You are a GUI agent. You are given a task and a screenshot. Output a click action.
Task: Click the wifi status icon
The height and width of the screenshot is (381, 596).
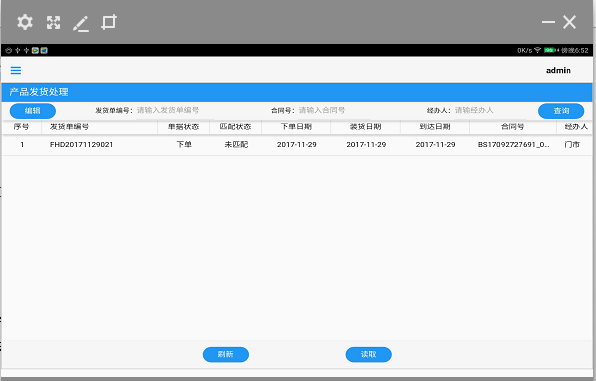coord(537,50)
